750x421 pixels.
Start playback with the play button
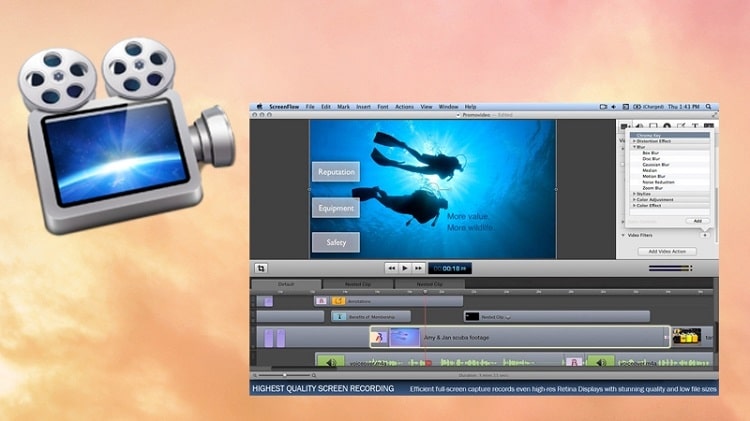[x=405, y=268]
